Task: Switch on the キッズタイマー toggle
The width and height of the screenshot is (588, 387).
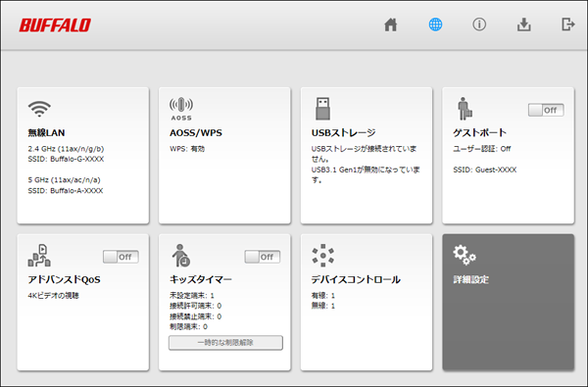Action: pos(263,257)
